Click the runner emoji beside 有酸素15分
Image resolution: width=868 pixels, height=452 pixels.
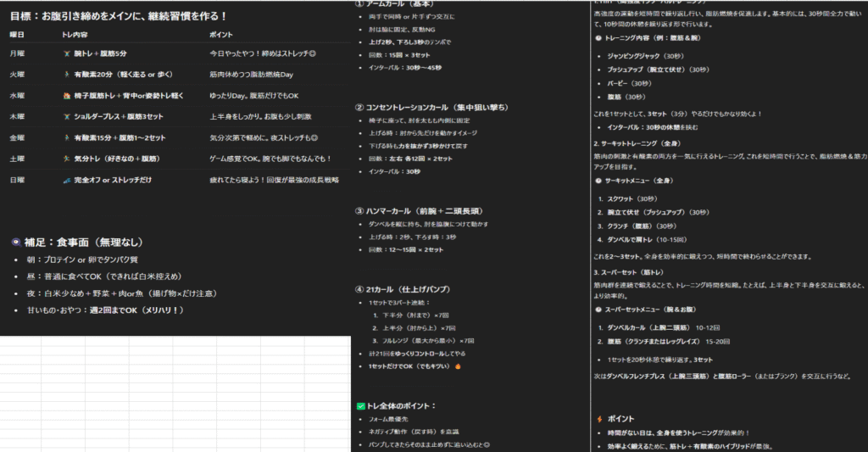click(66, 138)
